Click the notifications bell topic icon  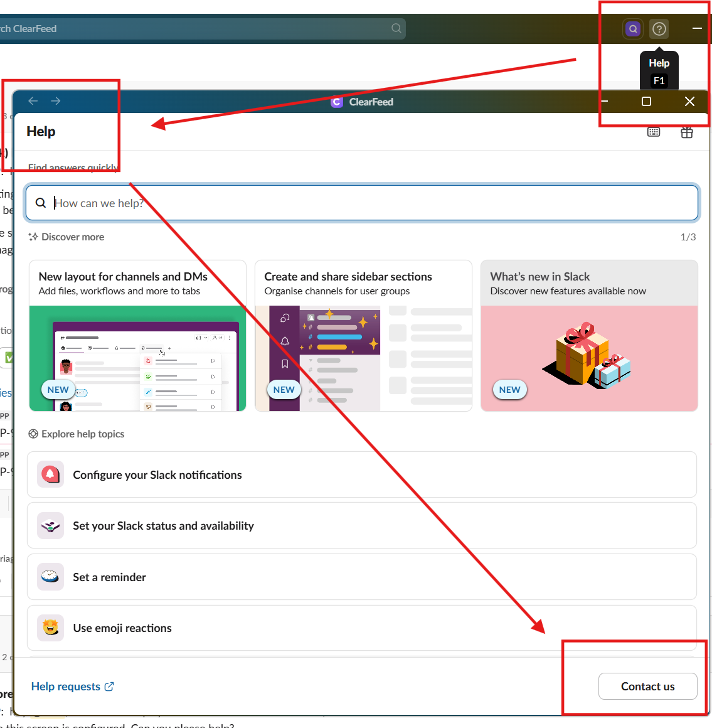pyautogui.click(x=51, y=474)
